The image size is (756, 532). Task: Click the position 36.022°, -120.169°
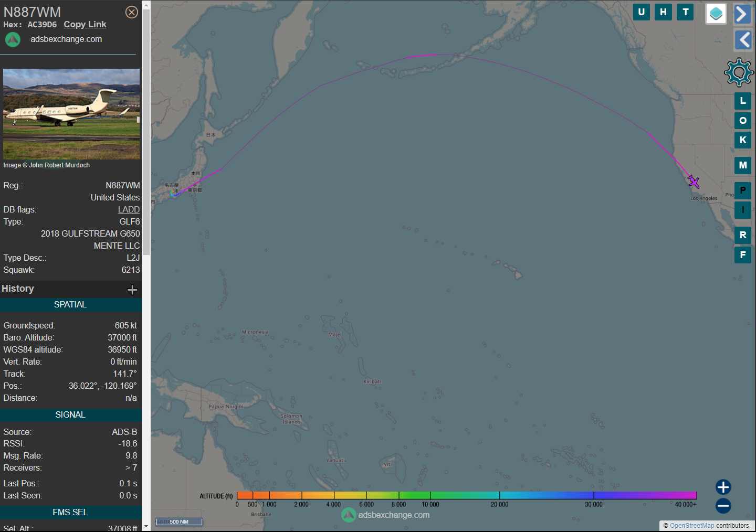(103, 386)
